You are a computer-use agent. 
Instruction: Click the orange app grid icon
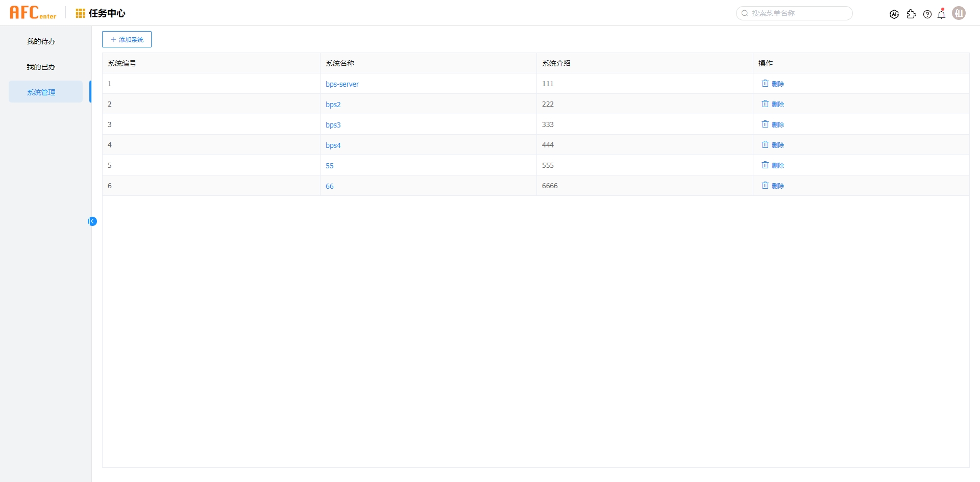pos(80,13)
